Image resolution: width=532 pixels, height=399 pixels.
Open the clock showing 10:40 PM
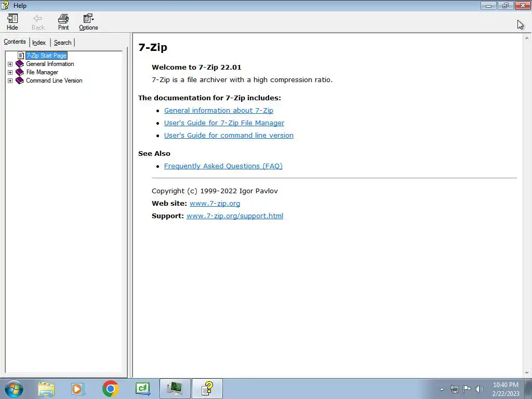[506, 389]
